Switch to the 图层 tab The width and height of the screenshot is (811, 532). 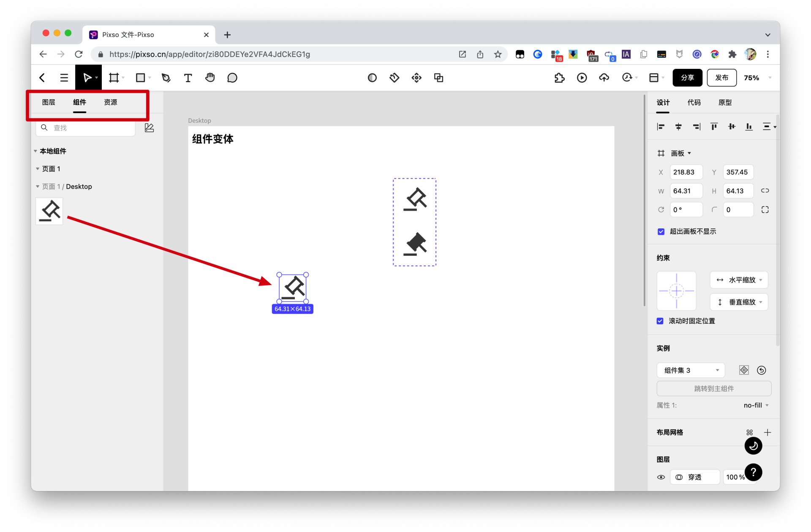[49, 102]
